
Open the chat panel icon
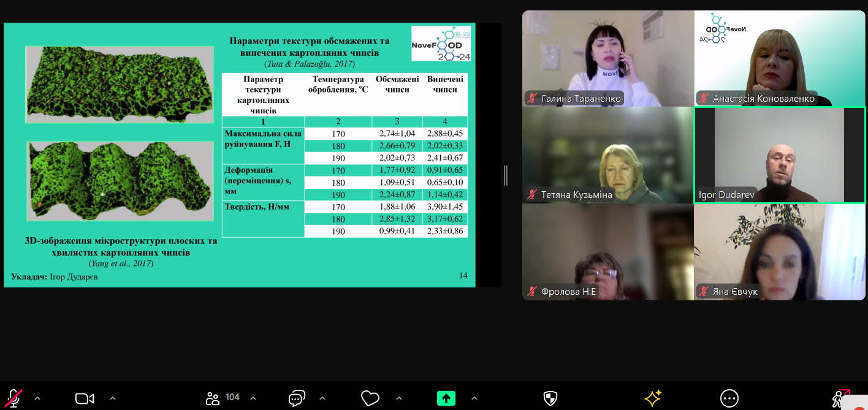(x=297, y=398)
